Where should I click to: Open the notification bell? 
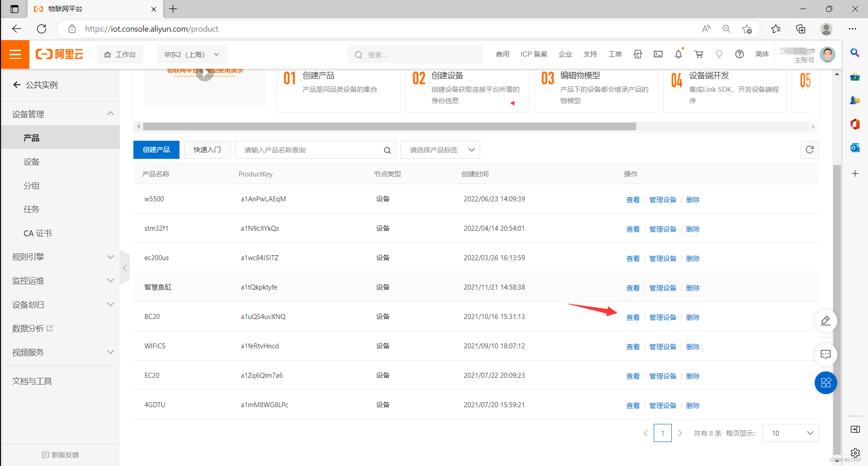point(678,54)
